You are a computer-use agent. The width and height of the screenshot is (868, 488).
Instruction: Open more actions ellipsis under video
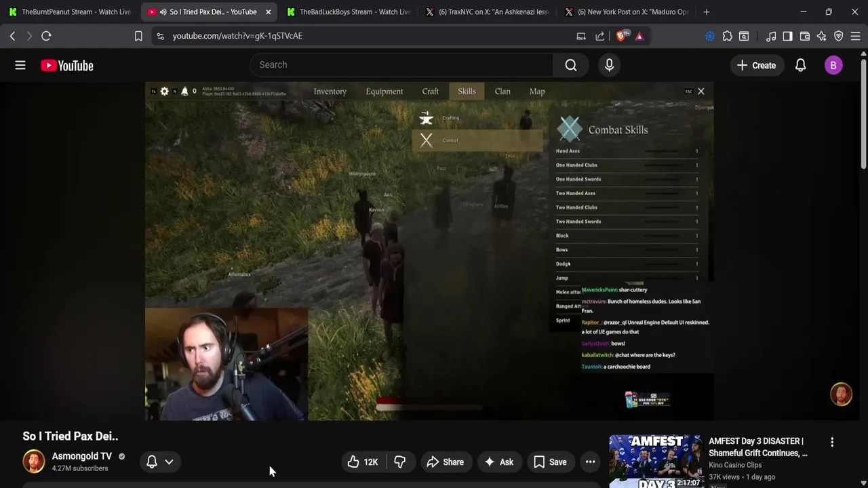(x=590, y=462)
